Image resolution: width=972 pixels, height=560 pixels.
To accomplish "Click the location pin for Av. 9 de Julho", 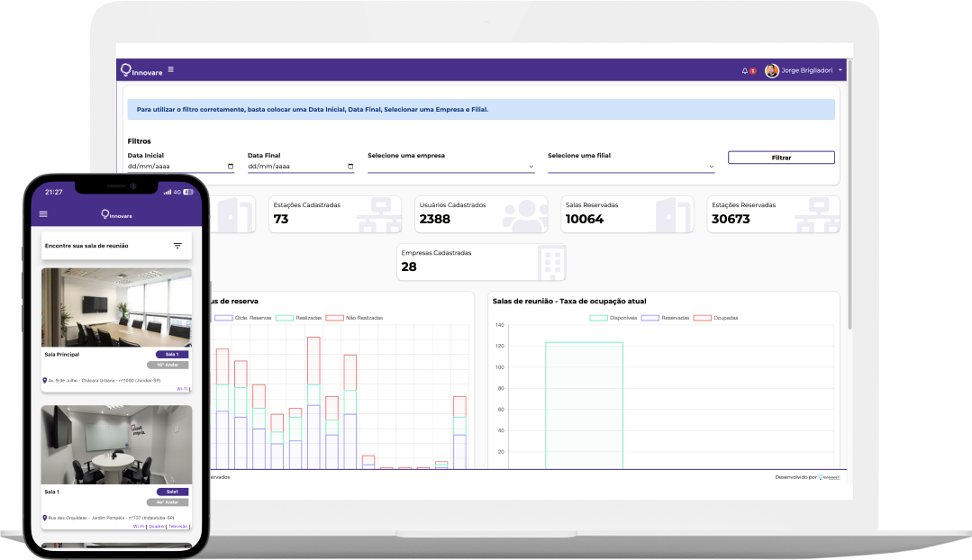I will [45, 380].
